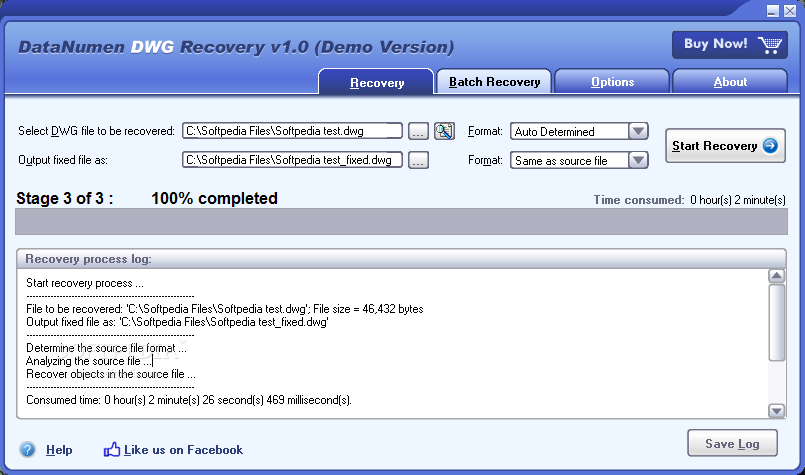
Task: Click the blue Help question mark icon
Action: pyautogui.click(x=27, y=450)
